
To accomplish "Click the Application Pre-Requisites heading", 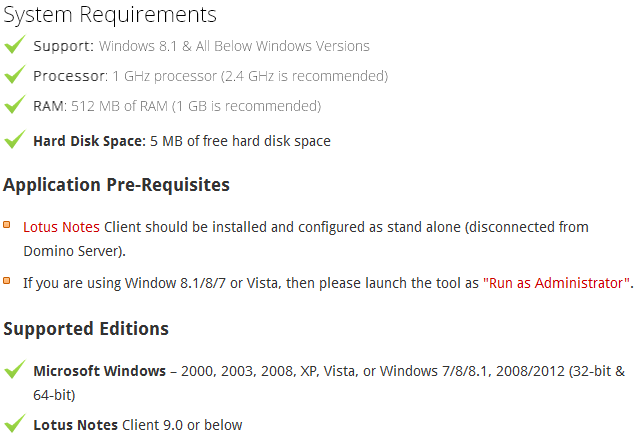I will coord(116,185).
